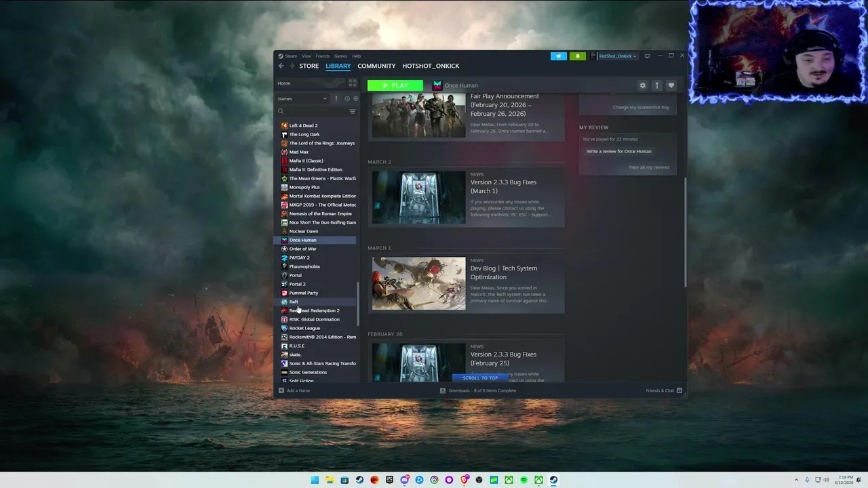Open Spotify from the taskbar

tap(524, 480)
